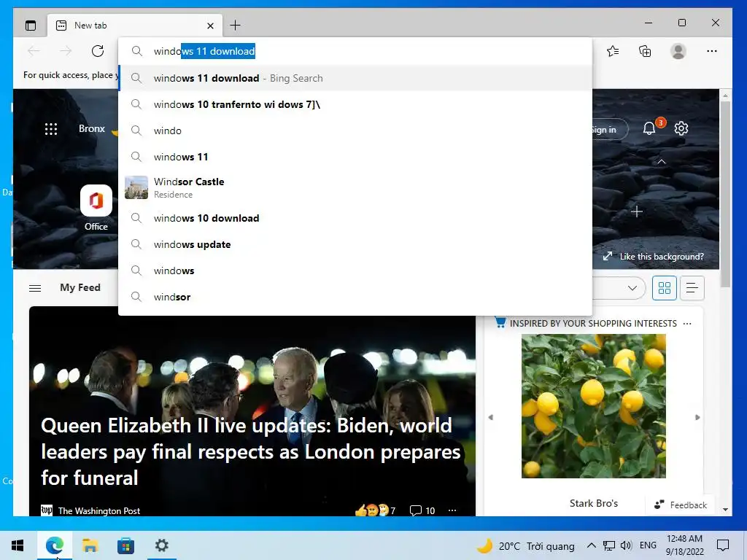Open Settings gear in the taskbar
747x560 pixels.
pyautogui.click(x=162, y=545)
